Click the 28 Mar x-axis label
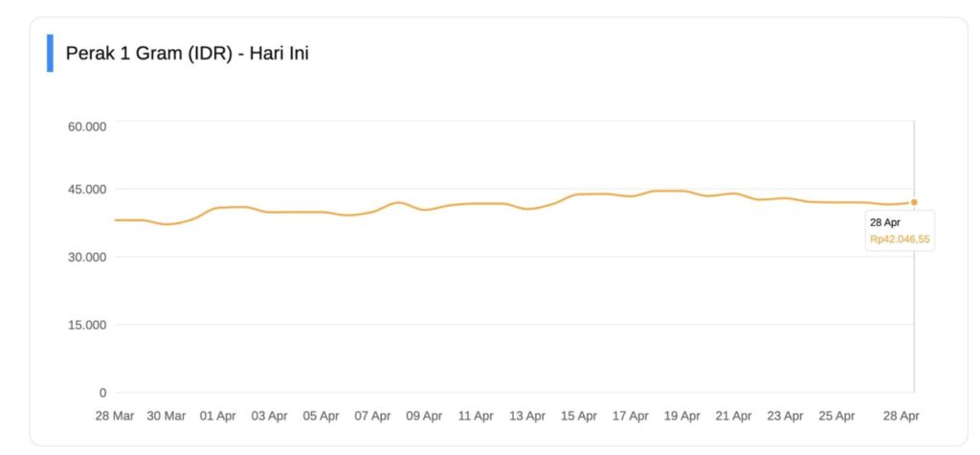Screen dimensions: 980x455 [115, 416]
